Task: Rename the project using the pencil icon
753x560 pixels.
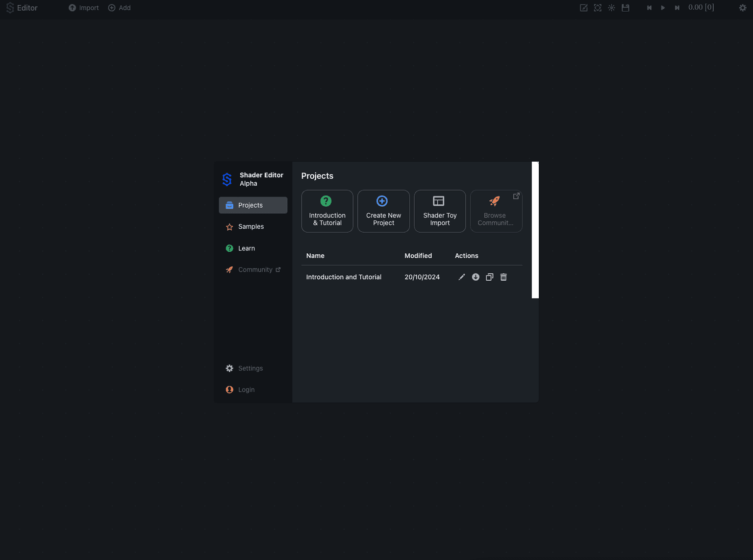Action: [461, 277]
